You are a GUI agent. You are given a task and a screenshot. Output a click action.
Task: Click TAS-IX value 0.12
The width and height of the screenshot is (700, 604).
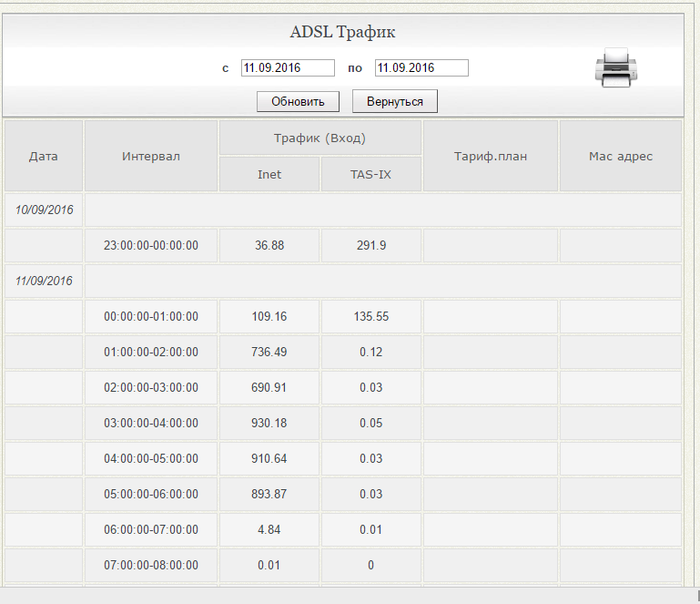[371, 352]
